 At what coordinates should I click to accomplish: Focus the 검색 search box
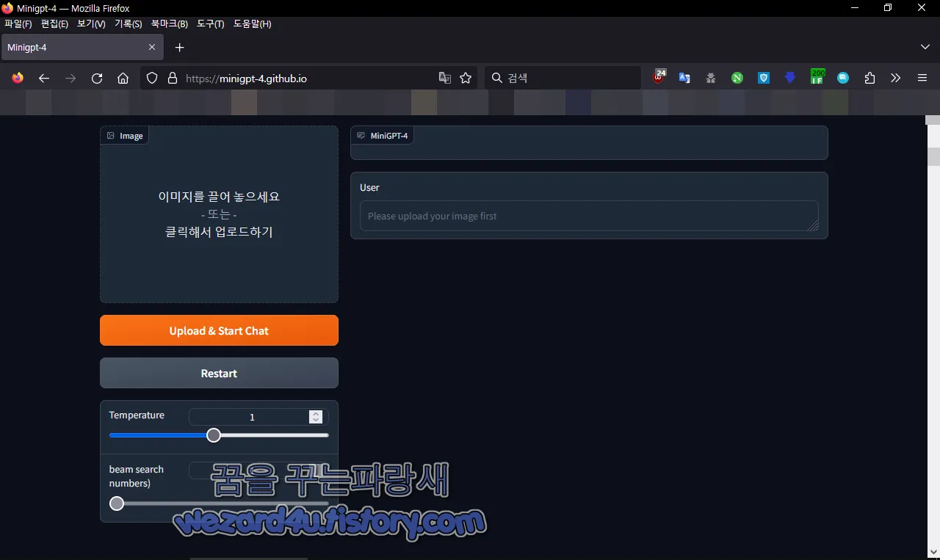pyautogui.click(x=563, y=78)
